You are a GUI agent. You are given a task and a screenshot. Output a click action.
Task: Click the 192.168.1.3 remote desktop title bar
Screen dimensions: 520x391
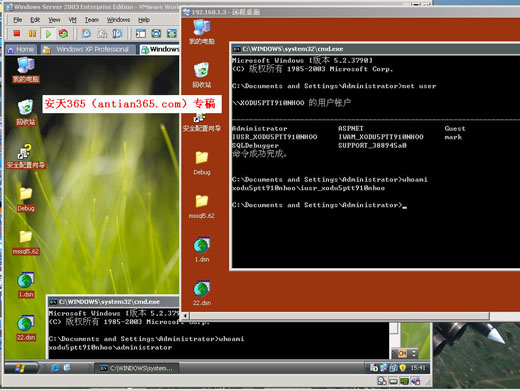coord(351,12)
